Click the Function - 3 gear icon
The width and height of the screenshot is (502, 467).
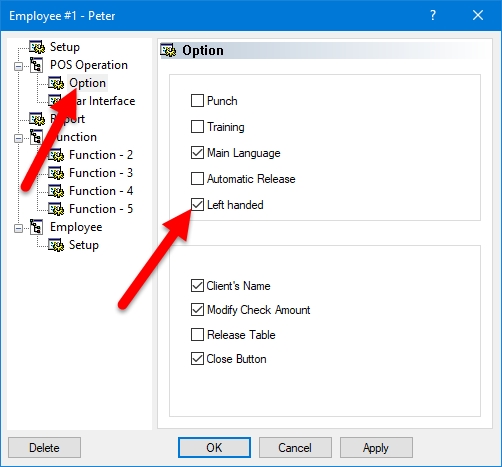[56, 173]
